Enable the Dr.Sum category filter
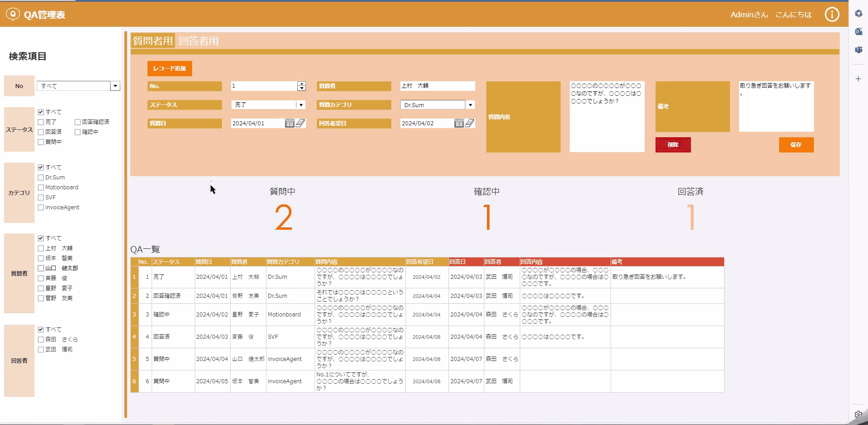 [41, 177]
